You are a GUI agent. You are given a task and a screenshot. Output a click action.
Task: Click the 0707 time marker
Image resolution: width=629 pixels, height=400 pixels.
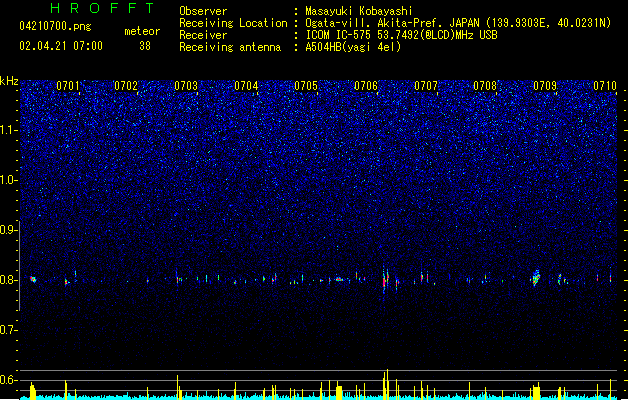426,86
